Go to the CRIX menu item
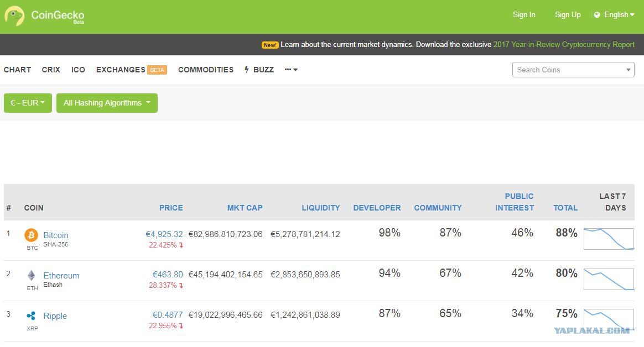This screenshot has width=644, height=347. coord(51,70)
